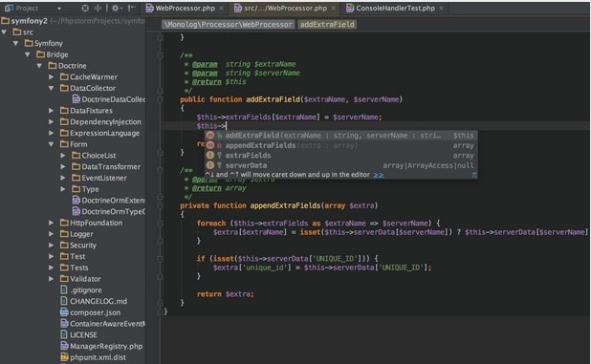This screenshot has width=591, height=364.
Task: Open the Project panel settings gear
Action: click(116, 8)
